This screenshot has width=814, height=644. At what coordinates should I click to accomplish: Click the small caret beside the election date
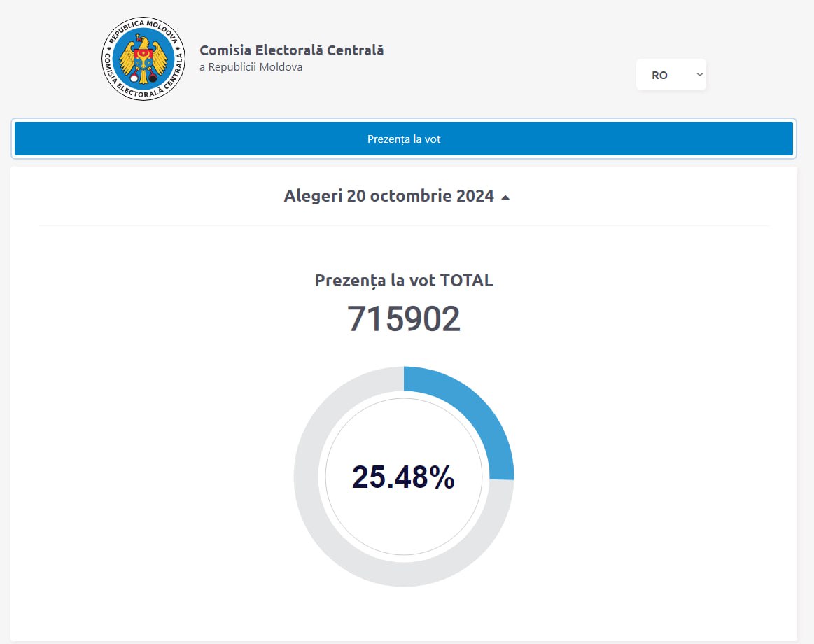505,197
